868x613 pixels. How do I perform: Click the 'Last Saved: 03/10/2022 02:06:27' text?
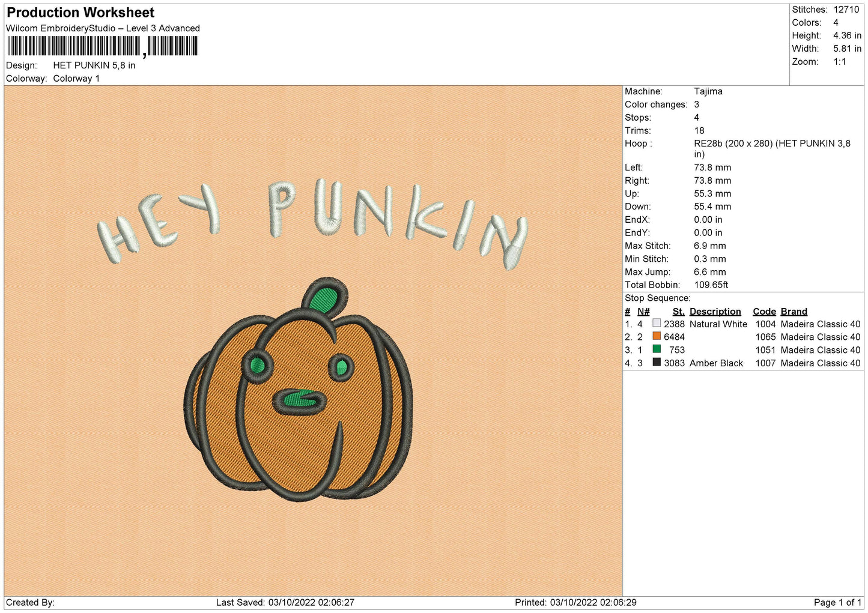[x=285, y=602]
